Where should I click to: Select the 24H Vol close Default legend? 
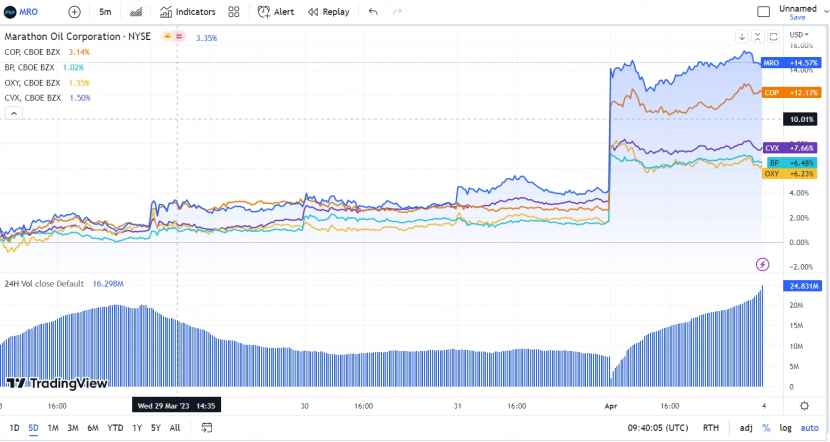coord(44,284)
